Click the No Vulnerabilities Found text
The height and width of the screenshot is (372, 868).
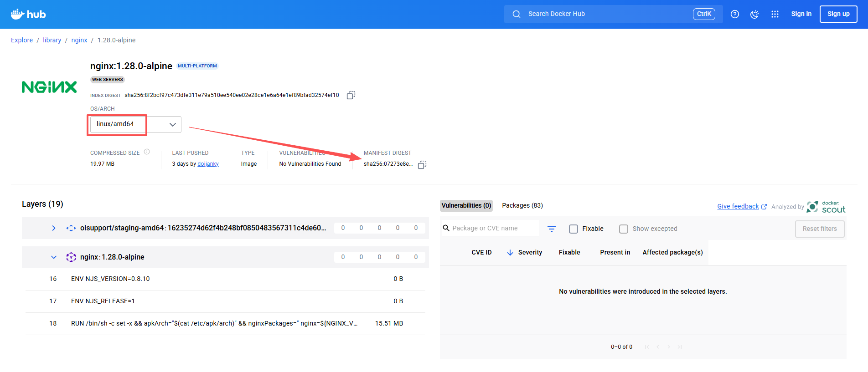(x=310, y=164)
